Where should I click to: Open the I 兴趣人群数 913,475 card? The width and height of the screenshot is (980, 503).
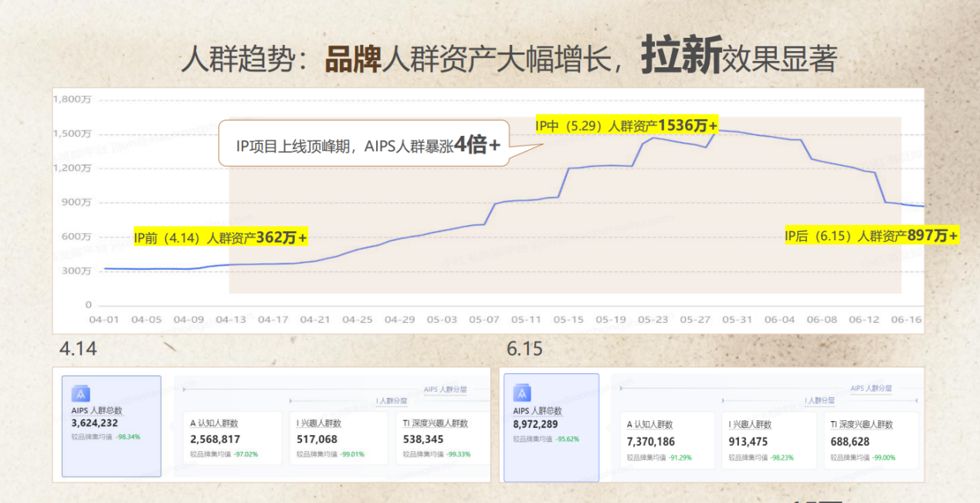[769, 440]
